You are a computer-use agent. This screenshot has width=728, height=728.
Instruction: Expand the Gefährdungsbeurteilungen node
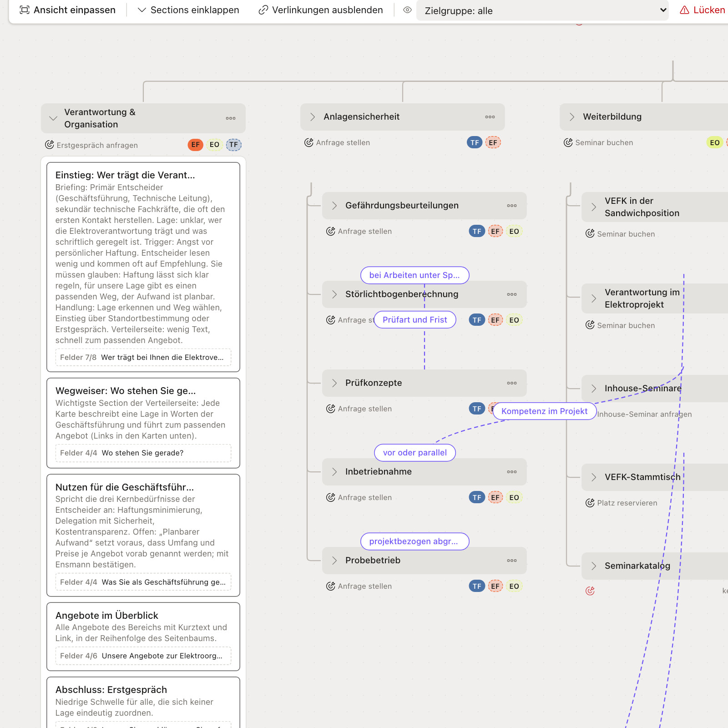click(x=334, y=206)
